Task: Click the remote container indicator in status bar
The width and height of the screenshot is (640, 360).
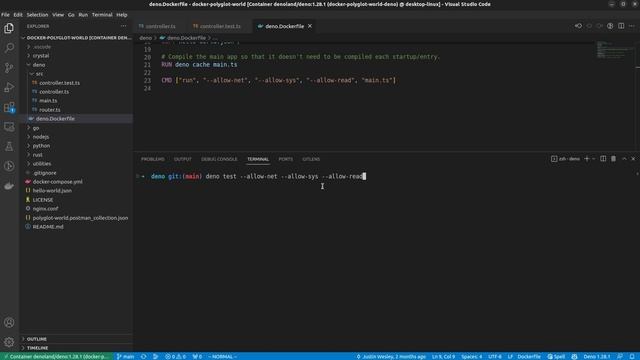Action: click(x=56, y=356)
